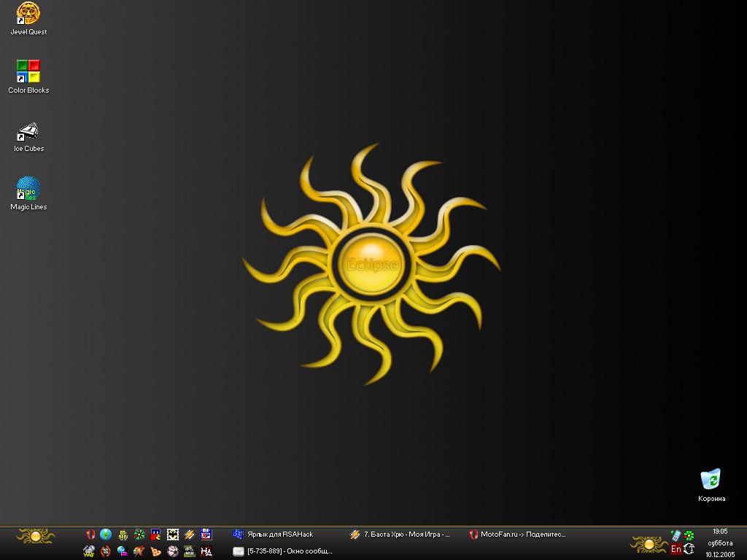Activate the Баста Хрю - Моя Игра taskbar button
This screenshot has width=747, height=560.
(x=400, y=534)
